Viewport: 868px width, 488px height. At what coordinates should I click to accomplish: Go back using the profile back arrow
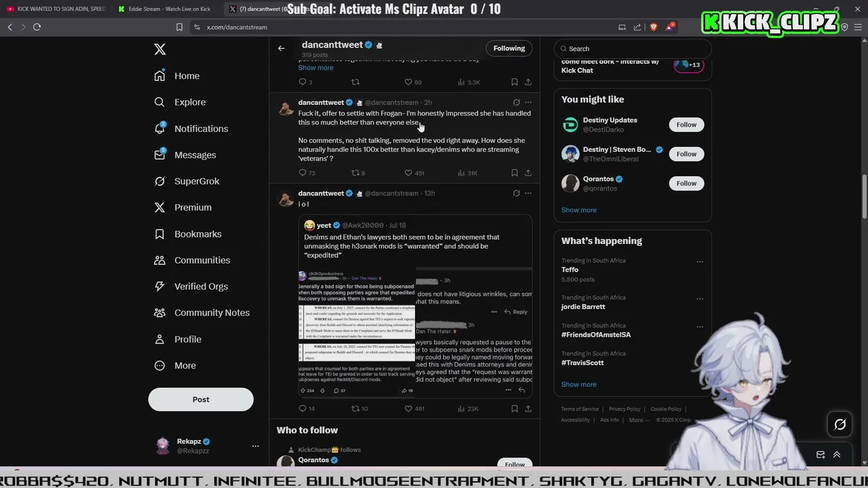point(281,48)
